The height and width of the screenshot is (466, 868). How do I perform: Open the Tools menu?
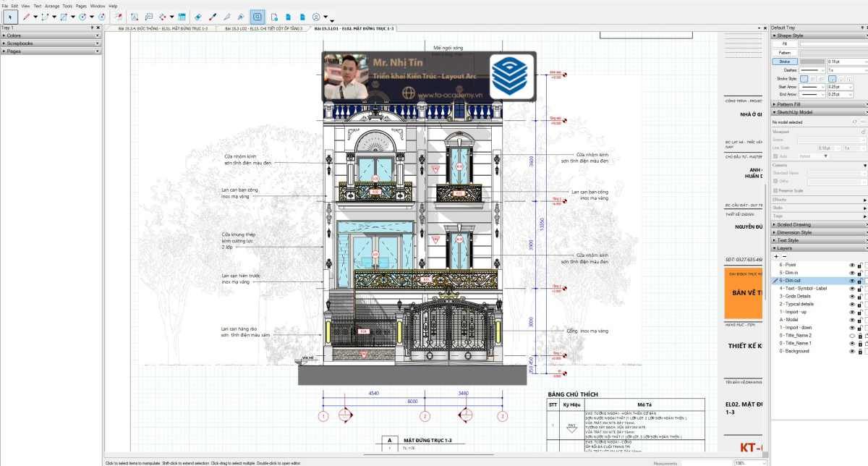tap(67, 6)
